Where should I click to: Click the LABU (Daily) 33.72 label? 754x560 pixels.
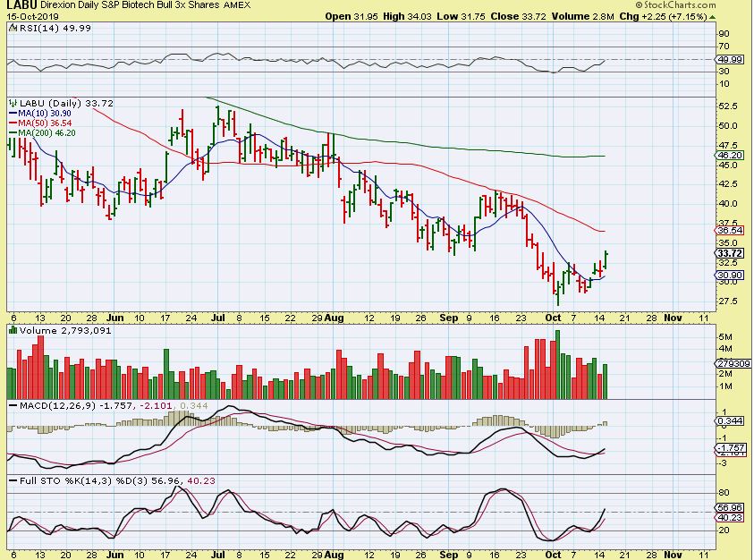point(66,103)
